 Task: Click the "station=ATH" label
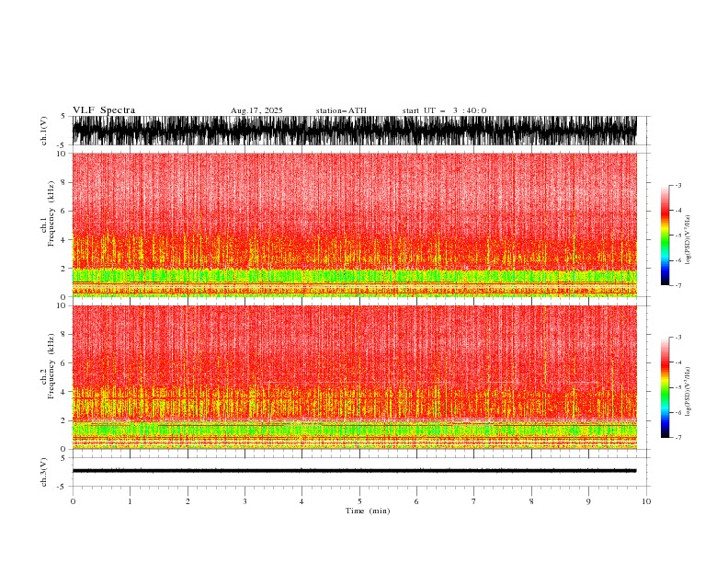tap(341, 110)
